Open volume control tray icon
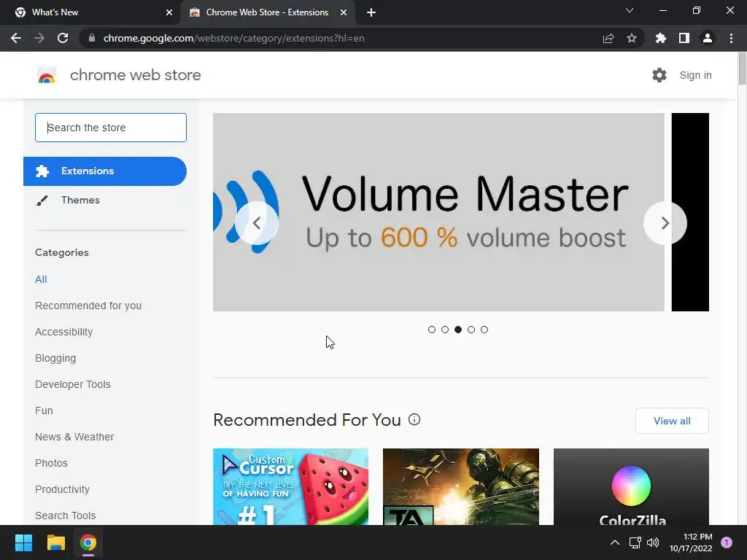Image resolution: width=747 pixels, height=560 pixels. 653,542
